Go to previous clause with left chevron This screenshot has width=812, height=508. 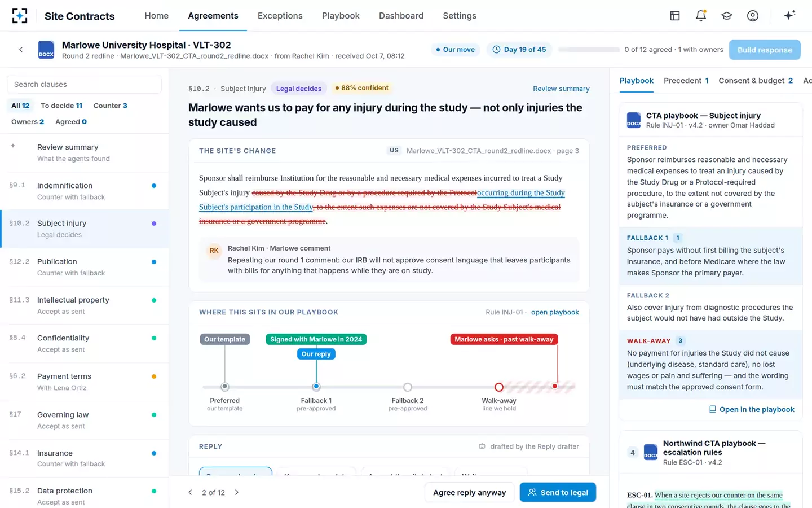point(190,493)
